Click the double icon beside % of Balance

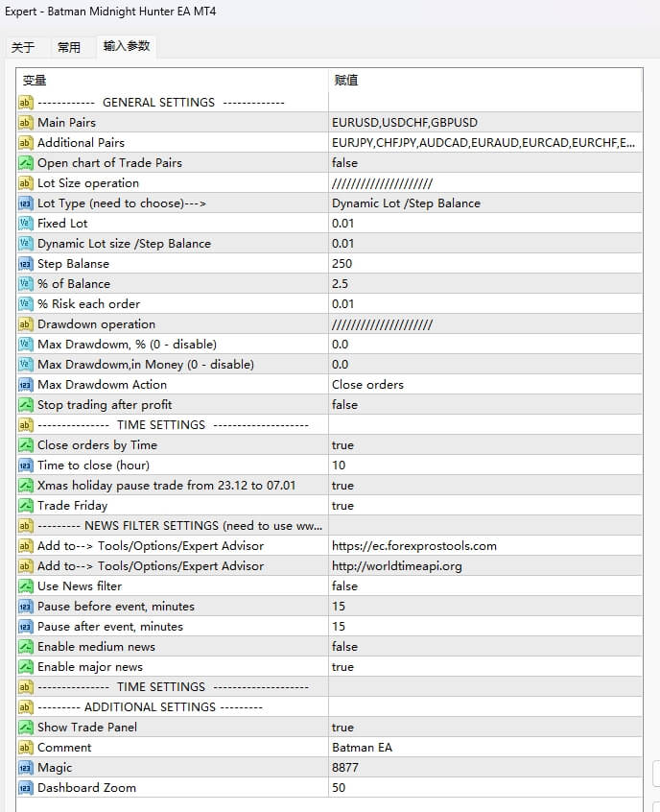pyautogui.click(x=25, y=284)
